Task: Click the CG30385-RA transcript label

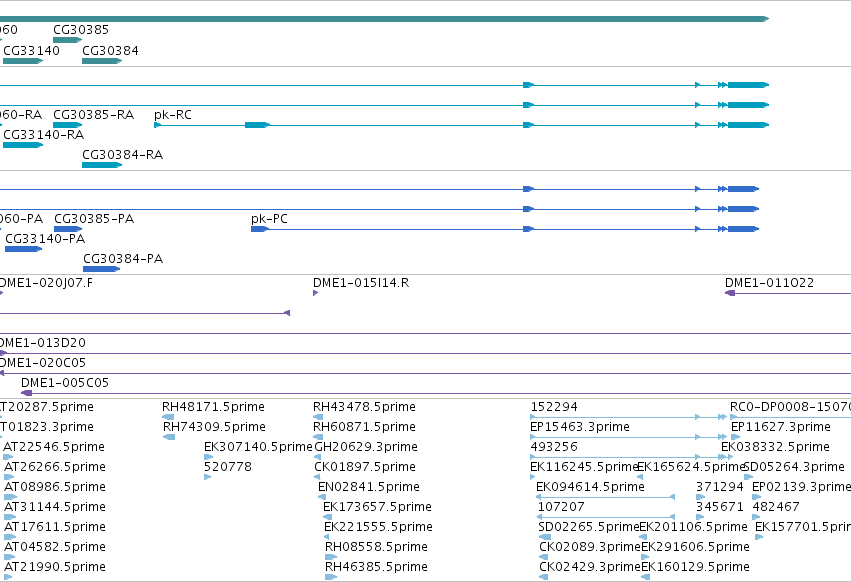Action: pyautogui.click(x=93, y=115)
